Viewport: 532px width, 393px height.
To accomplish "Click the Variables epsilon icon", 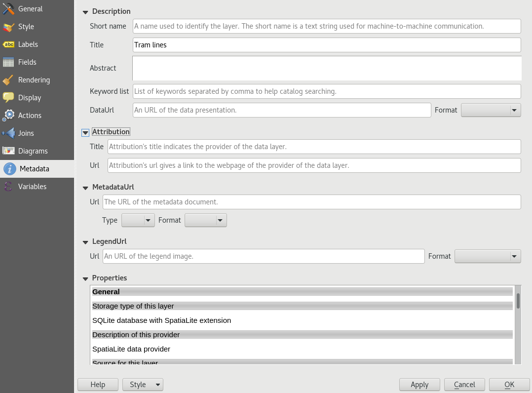I will tap(8, 186).
